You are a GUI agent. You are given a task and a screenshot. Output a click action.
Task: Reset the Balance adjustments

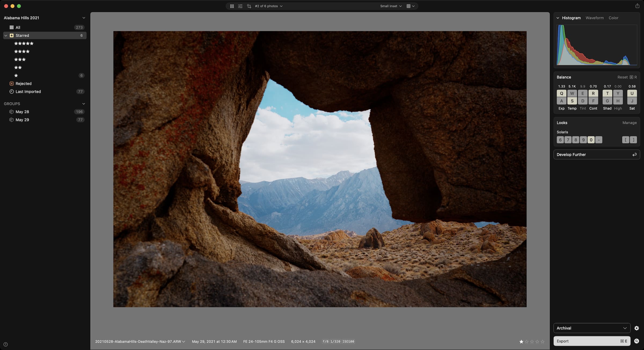pos(627,77)
